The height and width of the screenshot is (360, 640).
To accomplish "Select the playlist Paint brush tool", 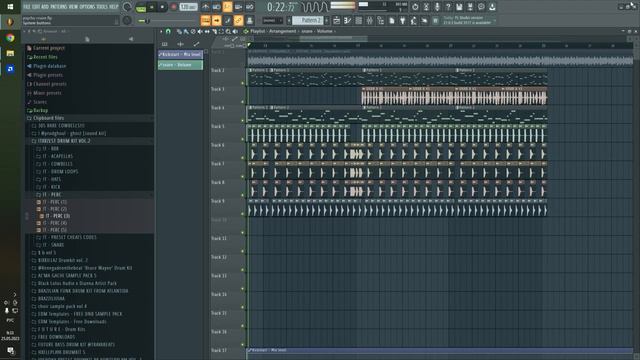I will pyautogui.click(x=186, y=31).
